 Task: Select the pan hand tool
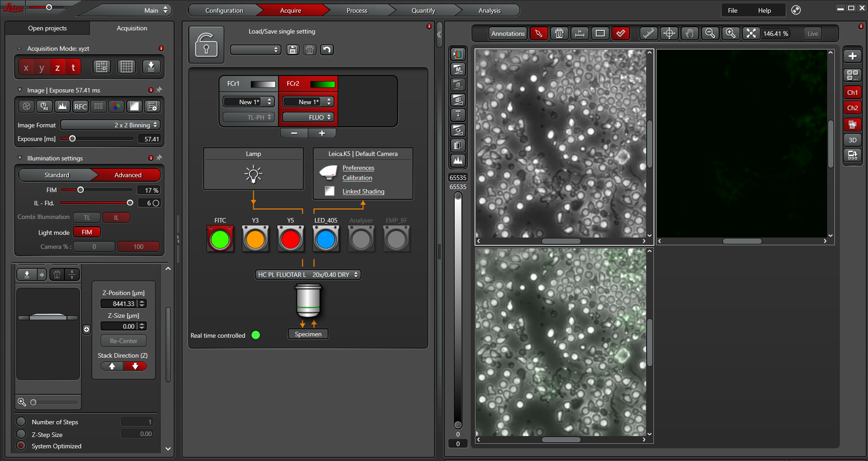(690, 34)
